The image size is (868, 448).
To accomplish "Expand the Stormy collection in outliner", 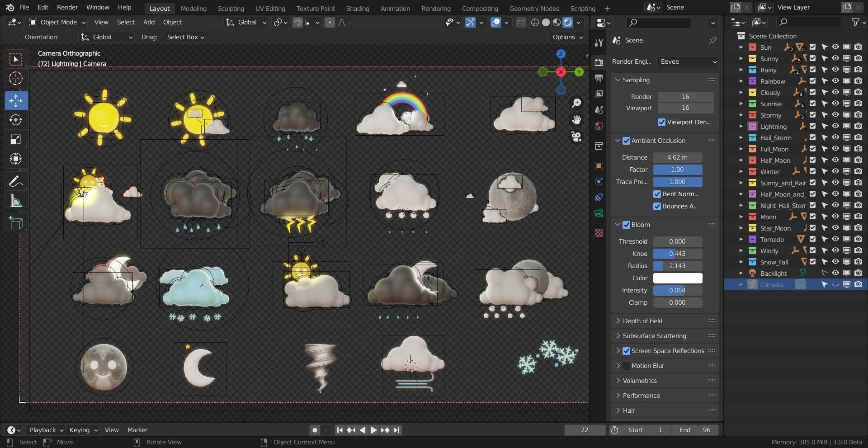I will pyautogui.click(x=741, y=115).
